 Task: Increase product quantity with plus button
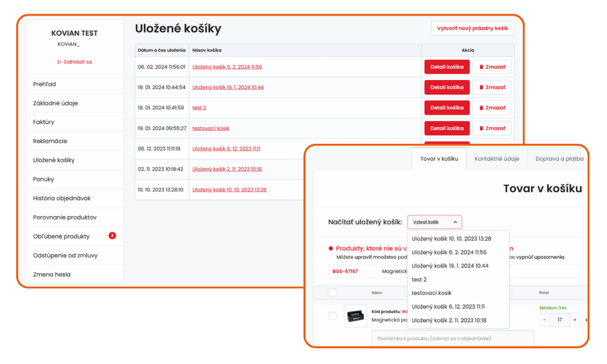click(575, 320)
